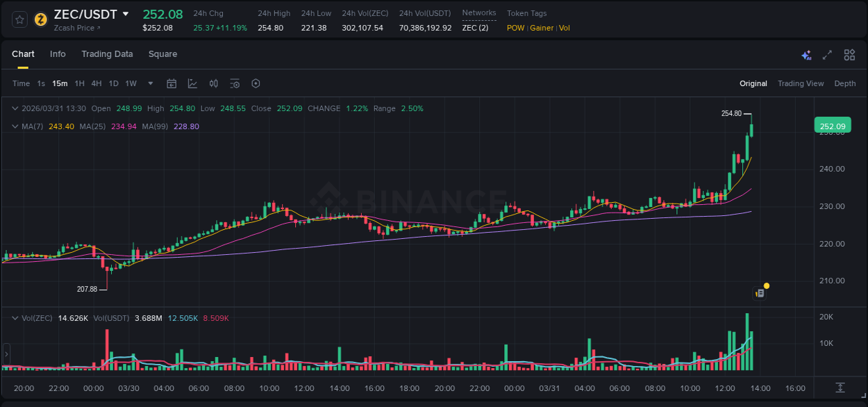Open the date picker calendar icon

[x=172, y=83]
